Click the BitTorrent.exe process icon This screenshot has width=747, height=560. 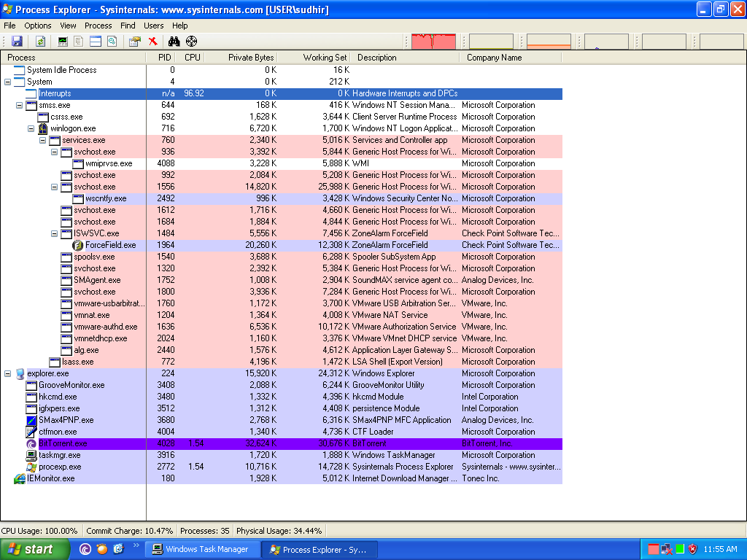[31, 444]
